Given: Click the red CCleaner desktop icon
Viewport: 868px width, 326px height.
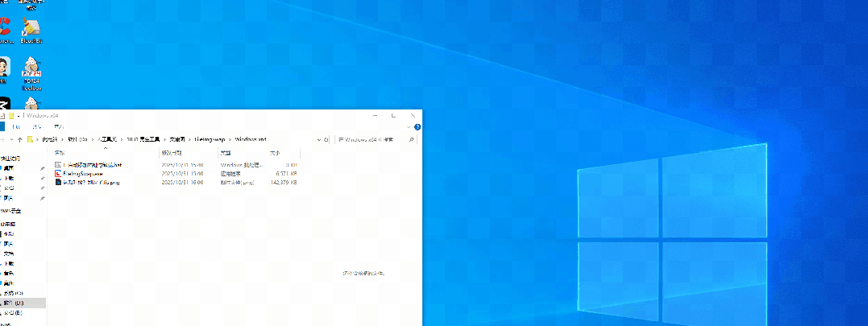Looking at the screenshot, I should pyautogui.click(x=4, y=30).
